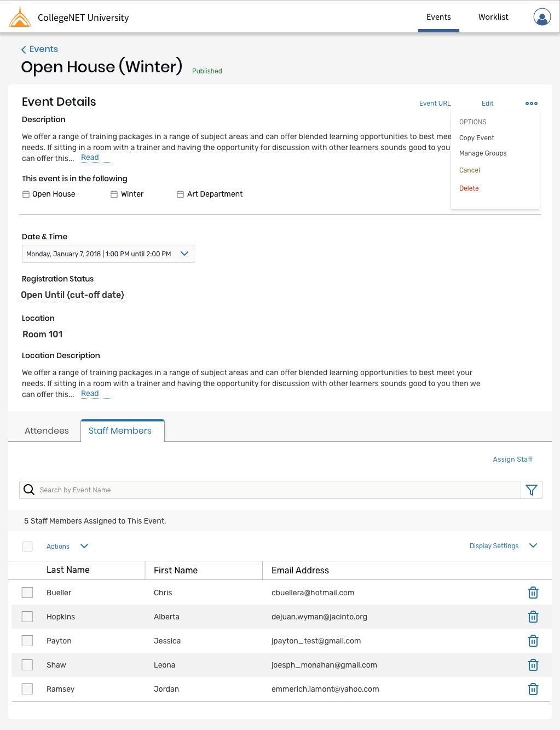Image resolution: width=560 pixels, height=730 pixels.
Task: Expand the Actions dropdown
Action: (67, 547)
